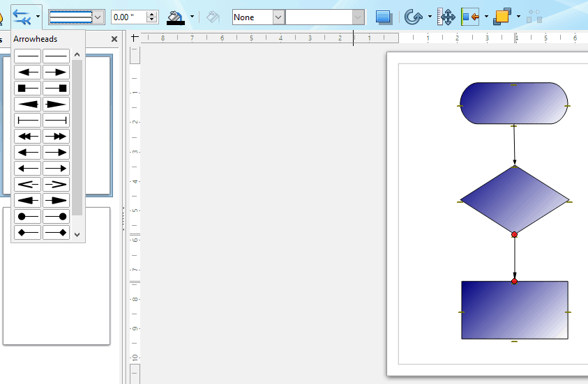
Task: Select the diamond left-end arrowhead
Action: (x=27, y=233)
